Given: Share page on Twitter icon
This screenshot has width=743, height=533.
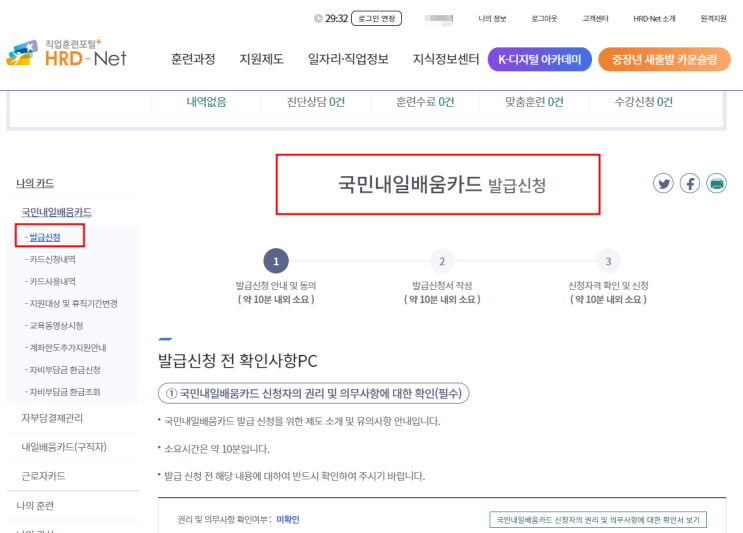Looking at the screenshot, I should point(663,183).
